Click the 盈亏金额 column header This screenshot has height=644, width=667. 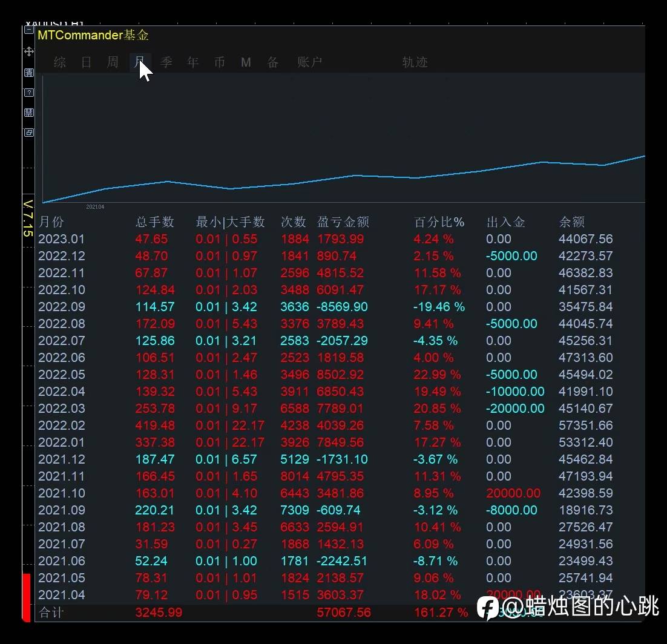click(x=343, y=222)
